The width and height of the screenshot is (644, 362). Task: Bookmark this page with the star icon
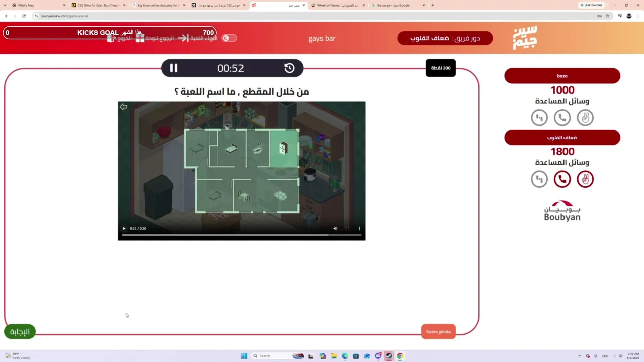coord(607,16)
